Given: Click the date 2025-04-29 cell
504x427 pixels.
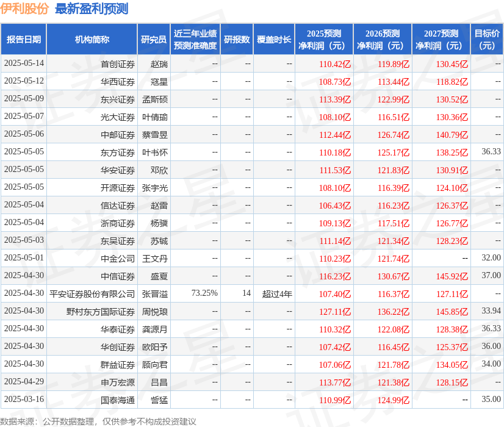Looking at the screenshot, I should [24, 381].
